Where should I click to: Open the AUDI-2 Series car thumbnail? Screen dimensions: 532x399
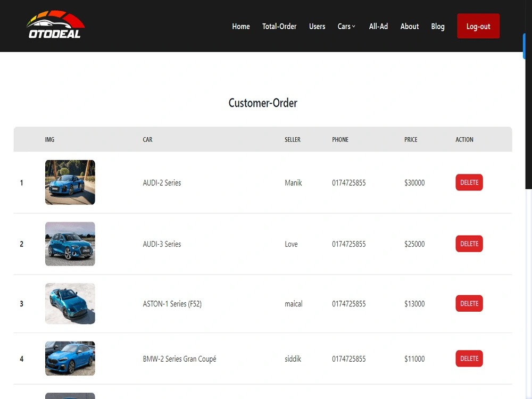(70, 182)
